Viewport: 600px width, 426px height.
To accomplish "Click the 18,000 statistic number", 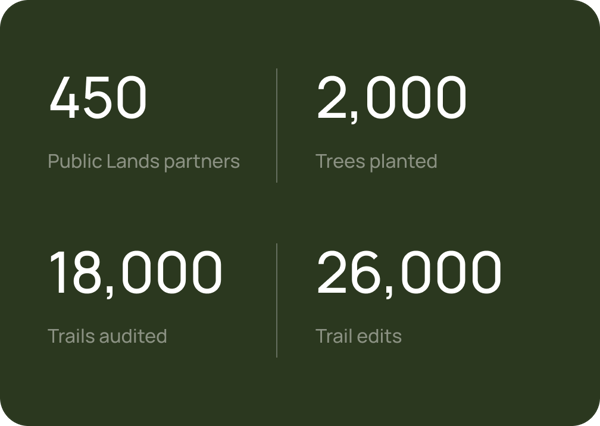I will [135, 274].
